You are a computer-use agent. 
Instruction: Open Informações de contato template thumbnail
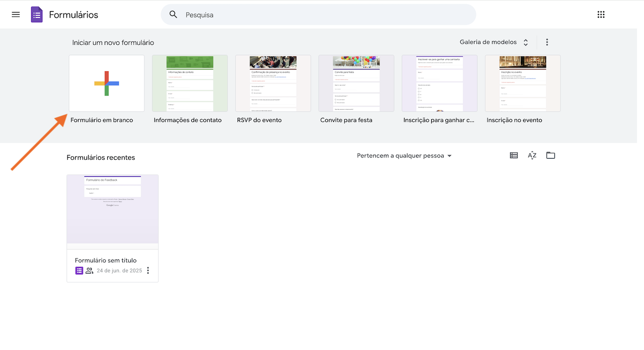(190, 83)
